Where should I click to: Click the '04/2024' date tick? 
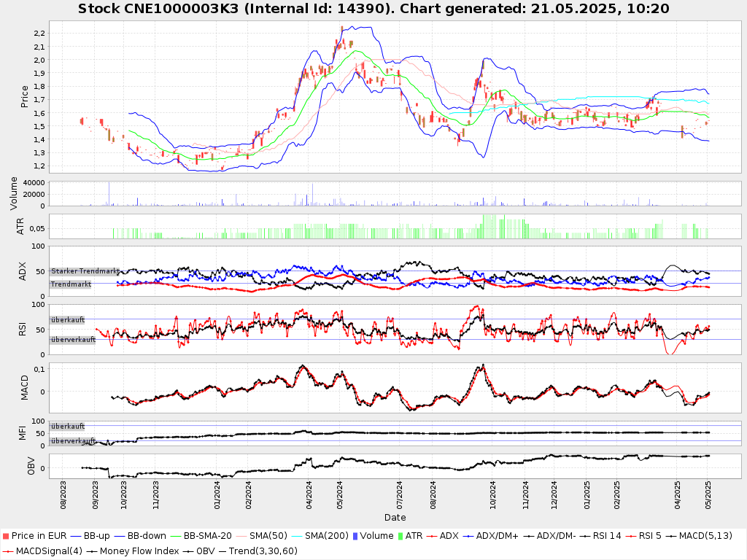(309, 495)
